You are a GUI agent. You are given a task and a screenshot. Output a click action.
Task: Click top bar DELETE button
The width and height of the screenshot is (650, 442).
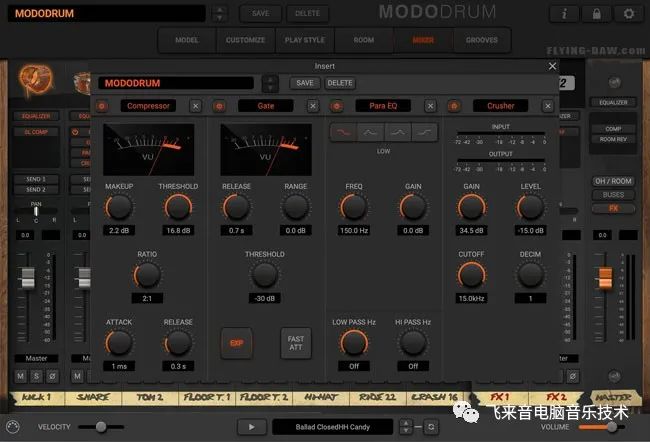[x=307, y=14]
